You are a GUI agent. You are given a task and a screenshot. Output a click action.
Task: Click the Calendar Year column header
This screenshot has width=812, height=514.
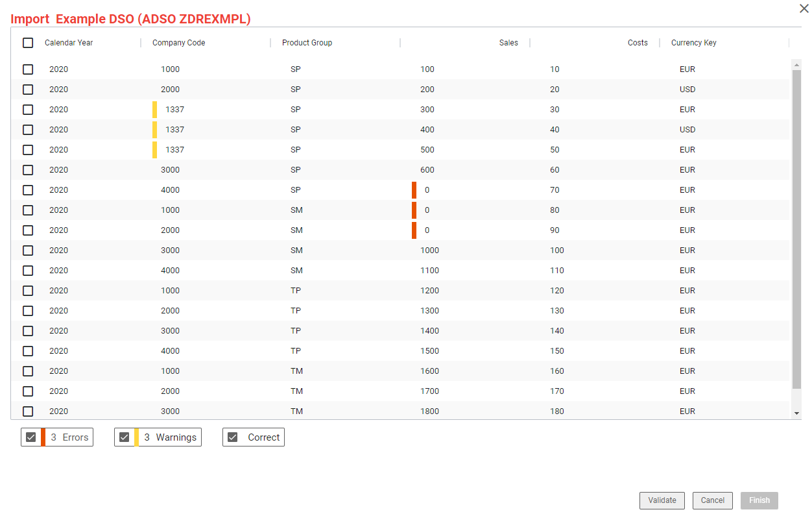70,42
